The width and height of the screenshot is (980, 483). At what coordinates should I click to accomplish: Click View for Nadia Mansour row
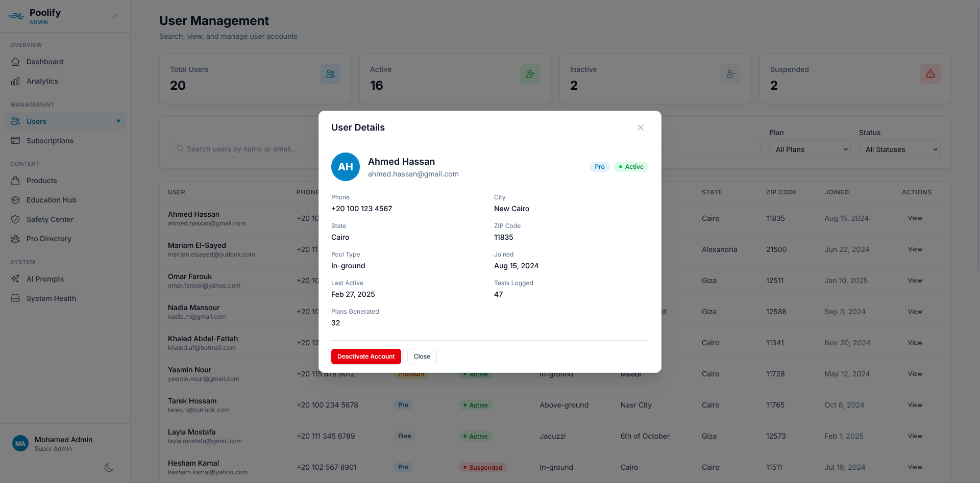(x=915, y=312)
